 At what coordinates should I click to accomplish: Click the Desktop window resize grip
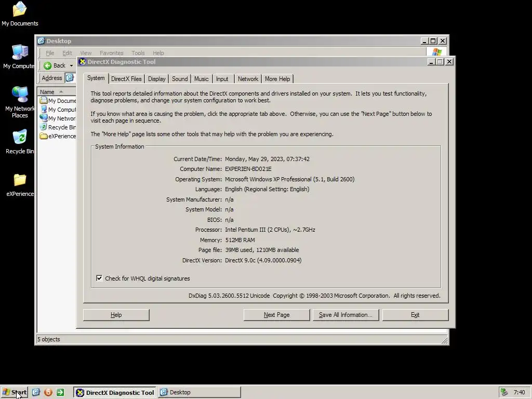tap(445, 340)
